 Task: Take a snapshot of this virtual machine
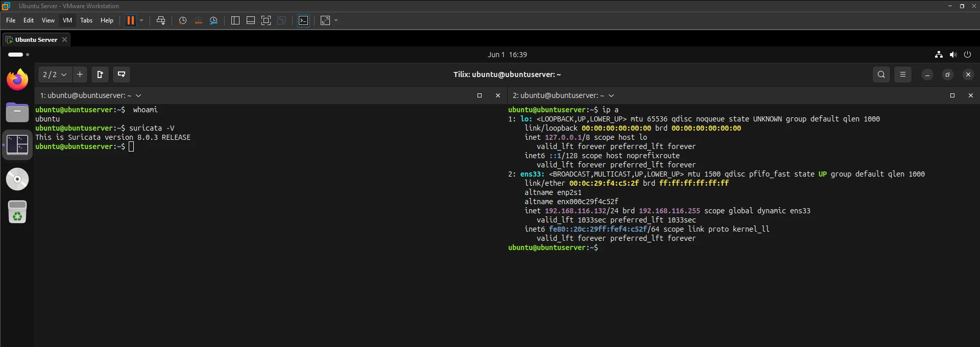pyautogui.click(x=183, y=20)
